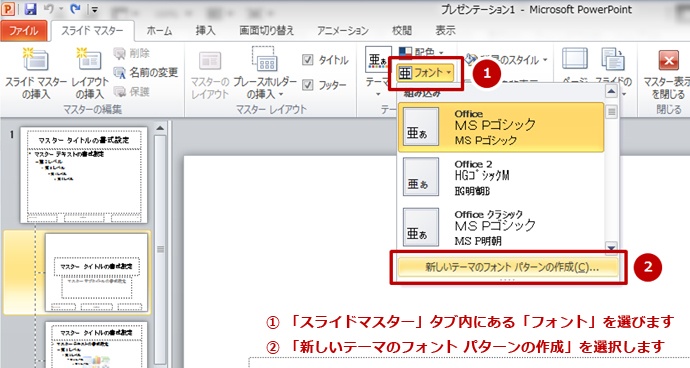Open the アニメーション tab
690x368 pixels.
pos(342,30)
